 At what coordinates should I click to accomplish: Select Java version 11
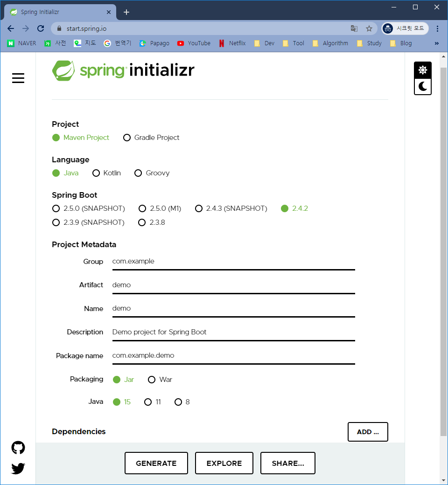[x=153, y=402]
